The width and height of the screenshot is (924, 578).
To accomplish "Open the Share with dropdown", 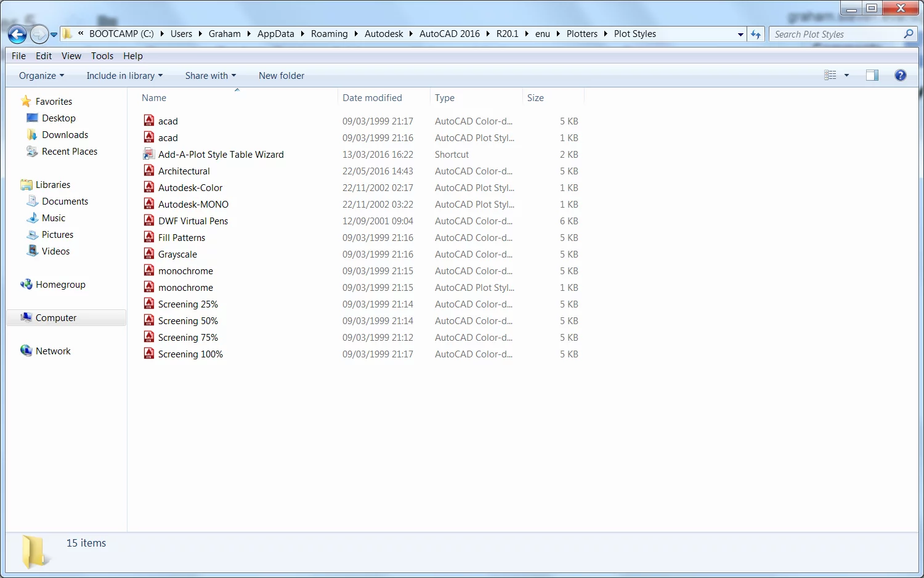I will click(210, 76).
